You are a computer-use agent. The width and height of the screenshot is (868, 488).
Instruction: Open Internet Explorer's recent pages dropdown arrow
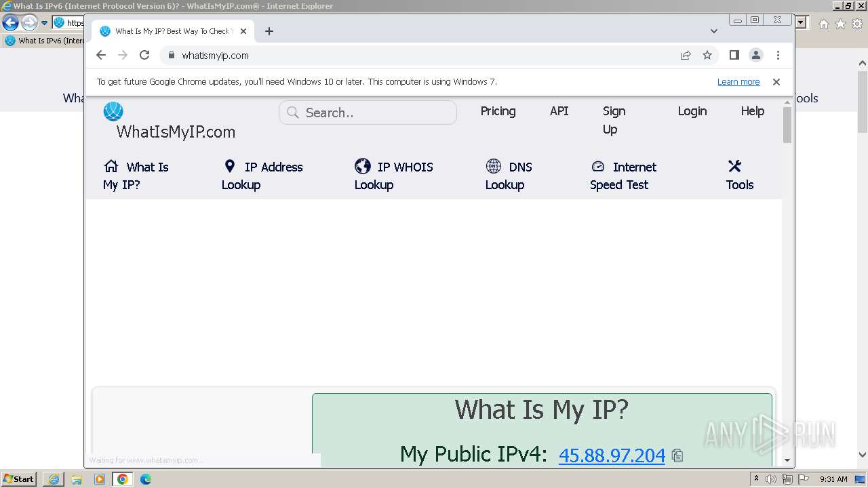tap(45, 22)
